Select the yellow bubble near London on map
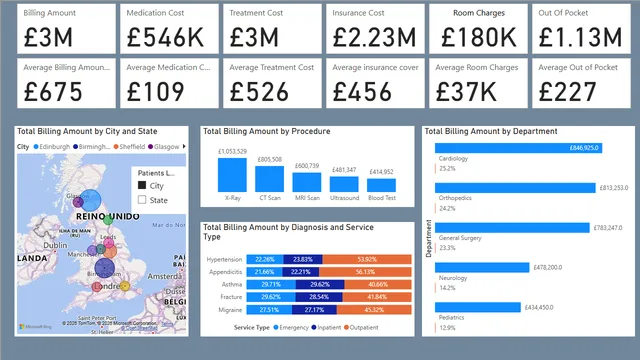 point(125,286)
